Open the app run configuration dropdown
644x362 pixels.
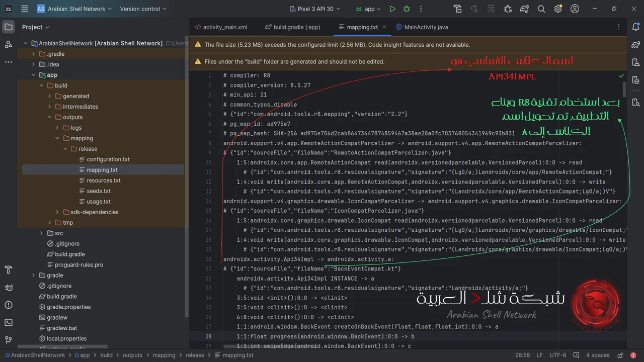click(368, 9)
